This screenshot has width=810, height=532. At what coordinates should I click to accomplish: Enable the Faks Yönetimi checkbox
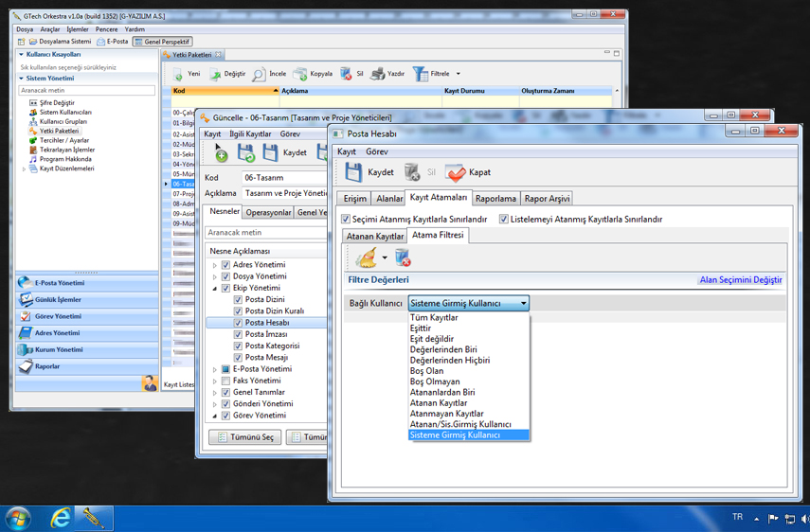[225, 381]
